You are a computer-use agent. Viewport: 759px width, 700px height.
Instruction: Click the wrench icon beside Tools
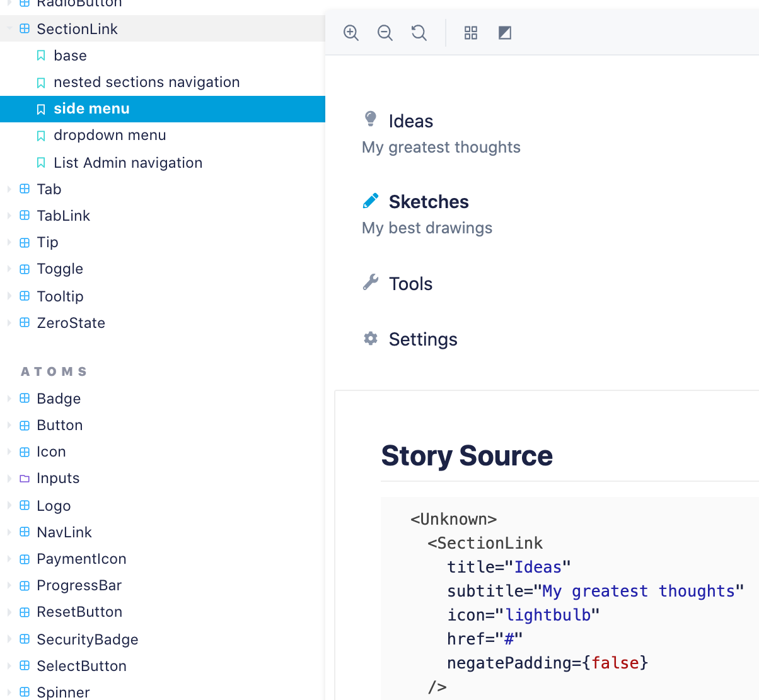click(371, 283)
